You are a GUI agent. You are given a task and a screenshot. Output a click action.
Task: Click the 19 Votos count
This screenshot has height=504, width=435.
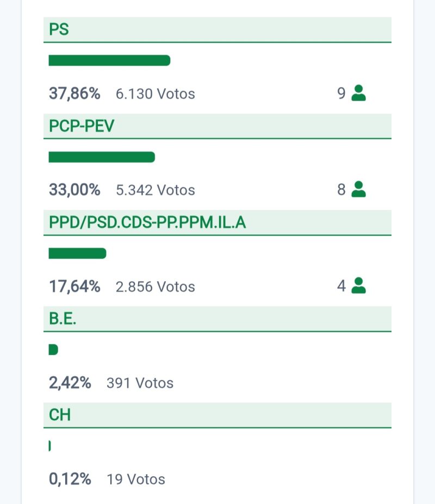coord(135,479)
